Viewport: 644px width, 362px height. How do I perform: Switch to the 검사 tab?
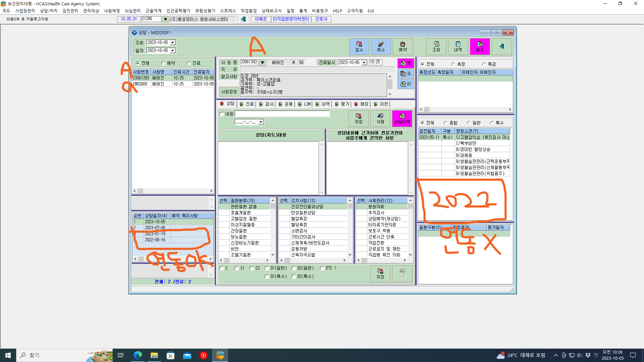(266, 104)
